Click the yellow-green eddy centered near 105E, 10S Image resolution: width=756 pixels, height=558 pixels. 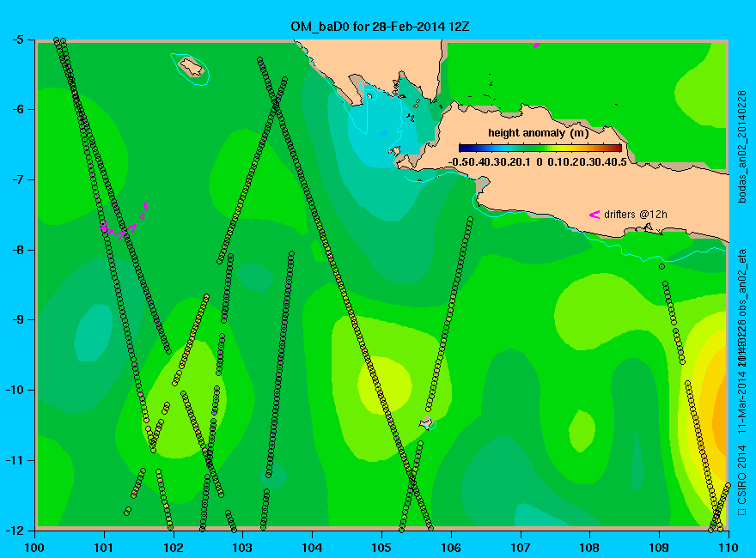click(x=384, y=385)
